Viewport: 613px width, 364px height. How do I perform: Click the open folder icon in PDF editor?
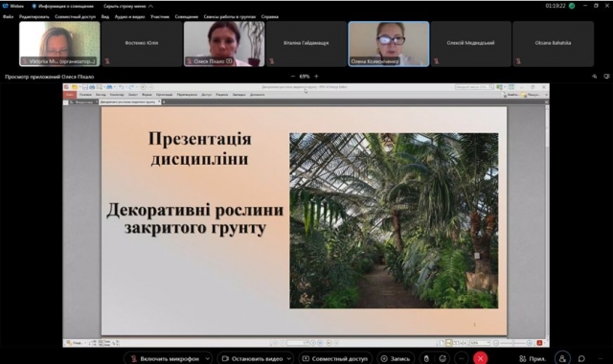[x=75, y=87]
